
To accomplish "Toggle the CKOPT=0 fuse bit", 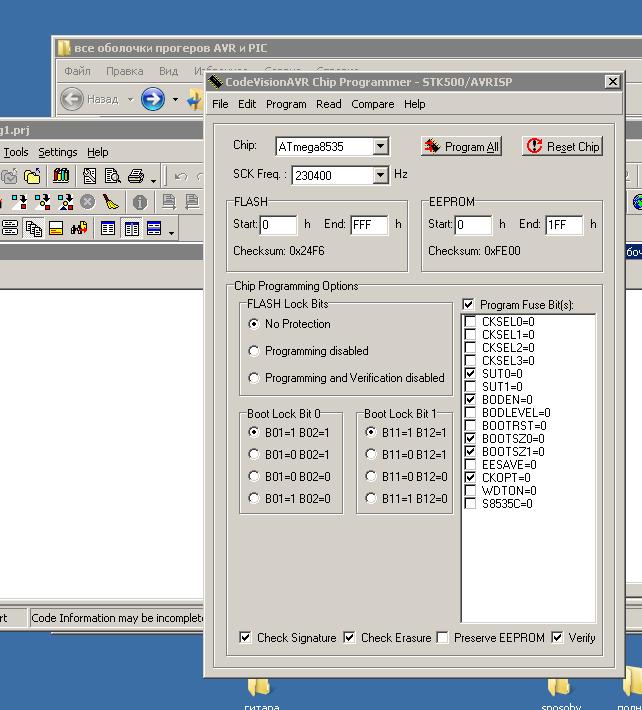I will 470,477.
